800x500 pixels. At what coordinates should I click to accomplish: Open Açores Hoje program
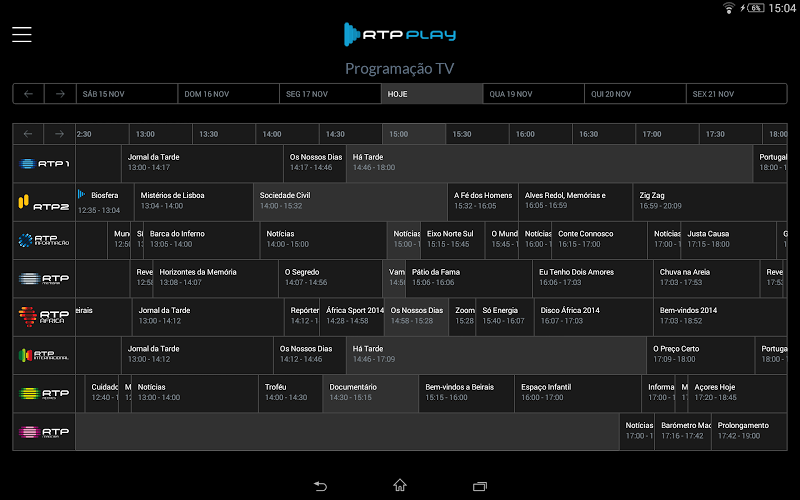click(737, 393)
